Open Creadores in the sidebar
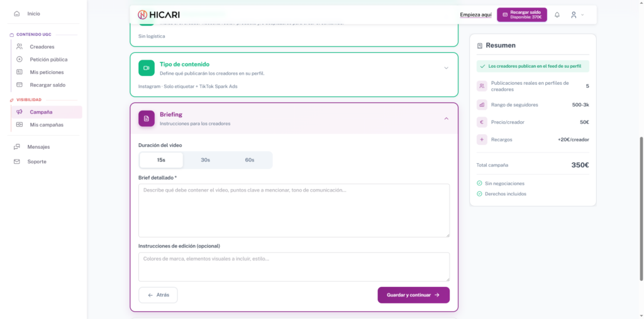 coord(42,46)
